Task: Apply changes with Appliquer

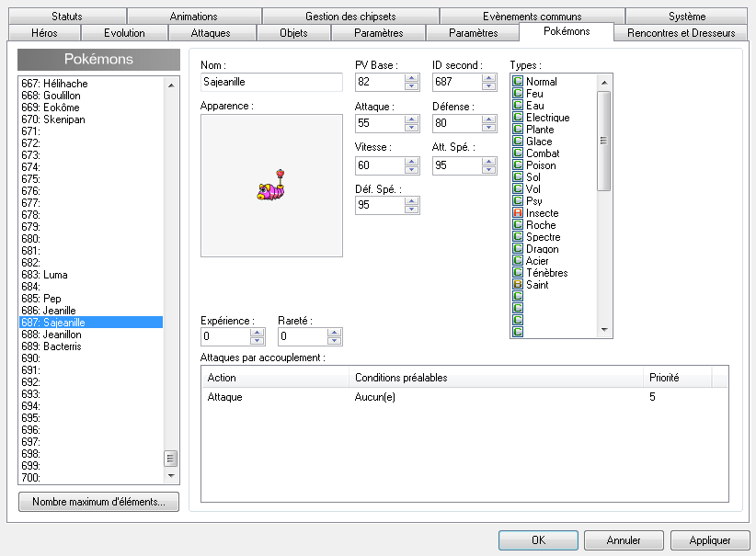Action: (x=710, y=540)
